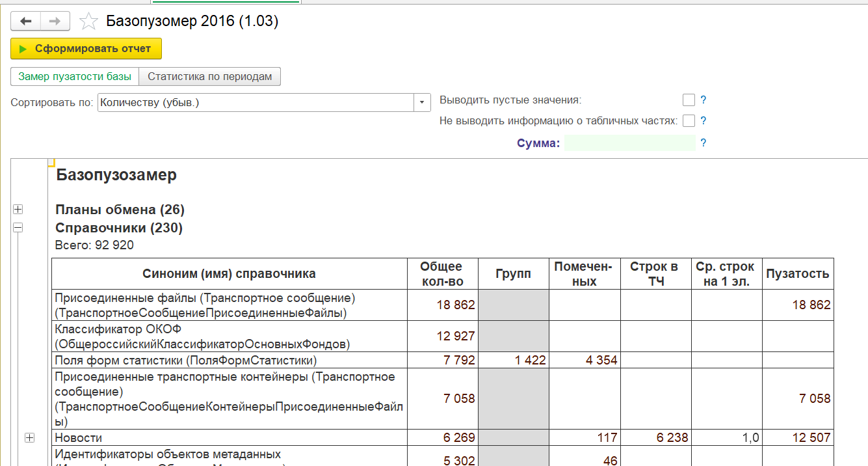This screenshot has width=868, height=466.
Task: Click the forward navigation arrow icon
Action: 55,20
